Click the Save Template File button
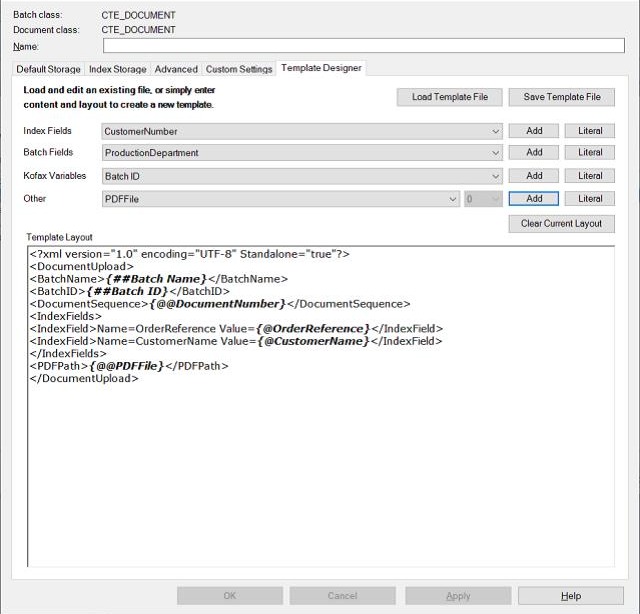The height and width of the screenshot is (614, 640). pos(562,97)
